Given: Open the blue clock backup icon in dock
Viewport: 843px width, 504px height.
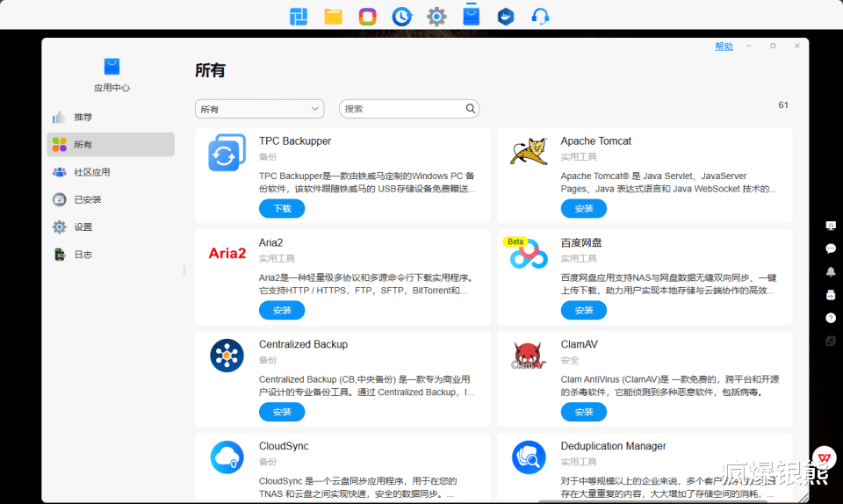Looking at the screenshot, I should (x=401, y=17).
